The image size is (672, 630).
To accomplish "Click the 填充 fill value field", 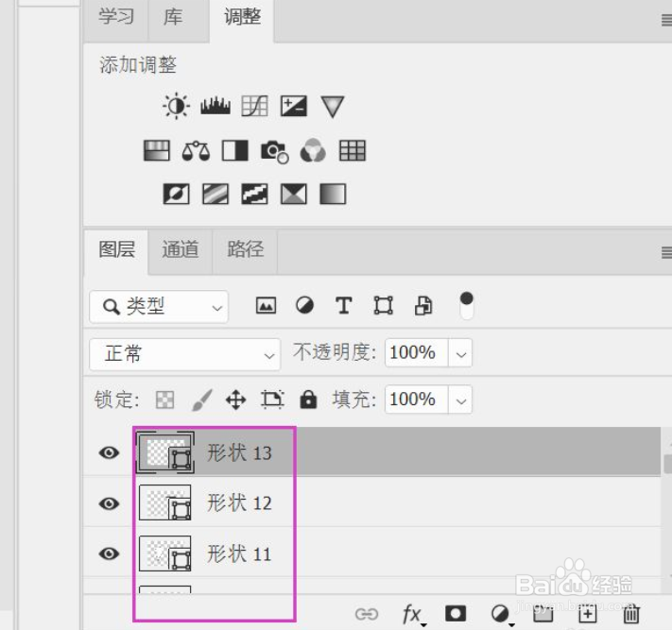I will coord(417,400).
